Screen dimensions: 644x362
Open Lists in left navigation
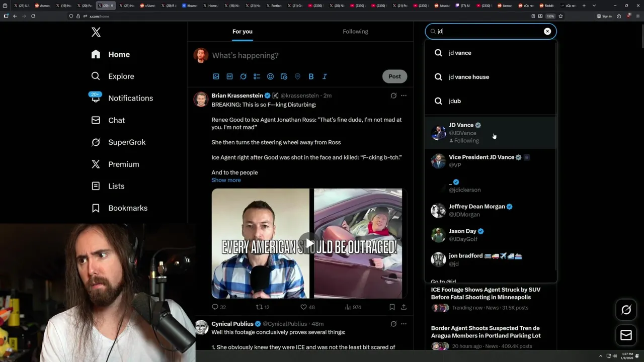tap(108, 186)
